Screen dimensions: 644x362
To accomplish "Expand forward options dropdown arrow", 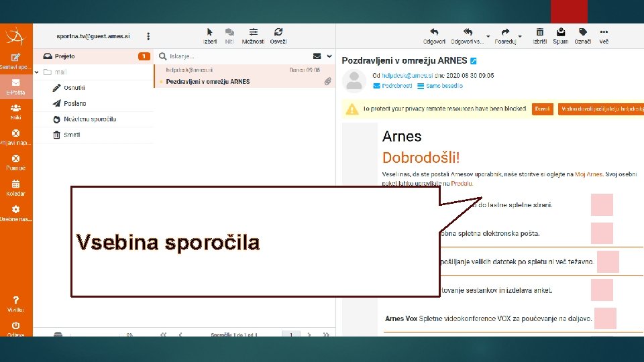I will coord(520,36).
